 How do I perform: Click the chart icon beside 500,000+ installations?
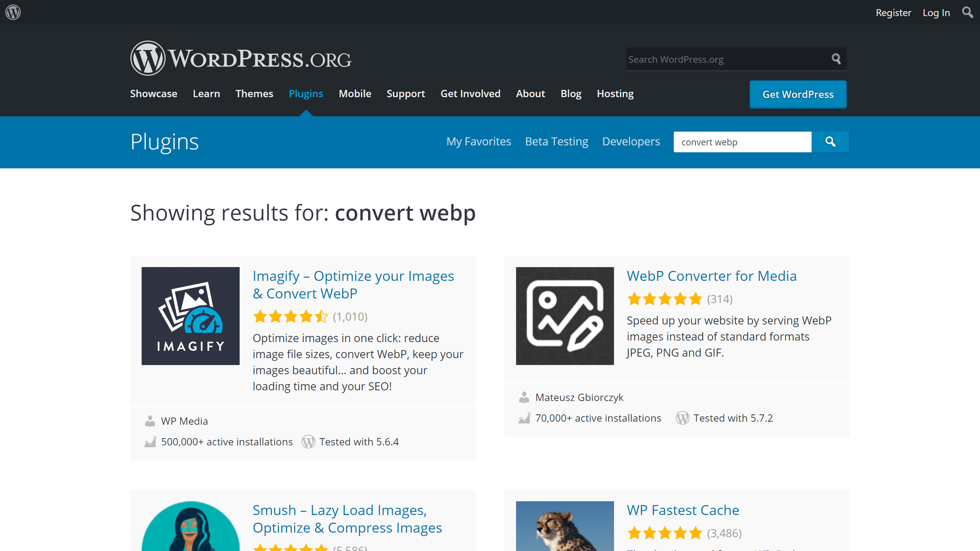(150, 442)
